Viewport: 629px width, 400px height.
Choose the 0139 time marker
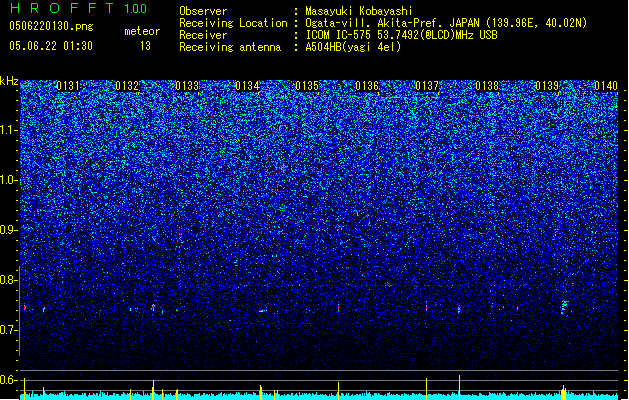(547, 86)
